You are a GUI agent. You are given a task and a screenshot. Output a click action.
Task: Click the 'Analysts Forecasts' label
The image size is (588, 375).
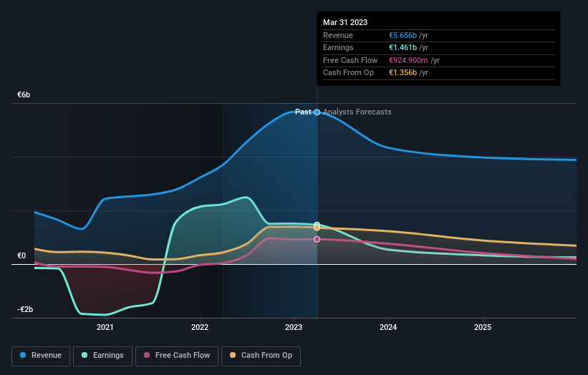coord(357,112)
